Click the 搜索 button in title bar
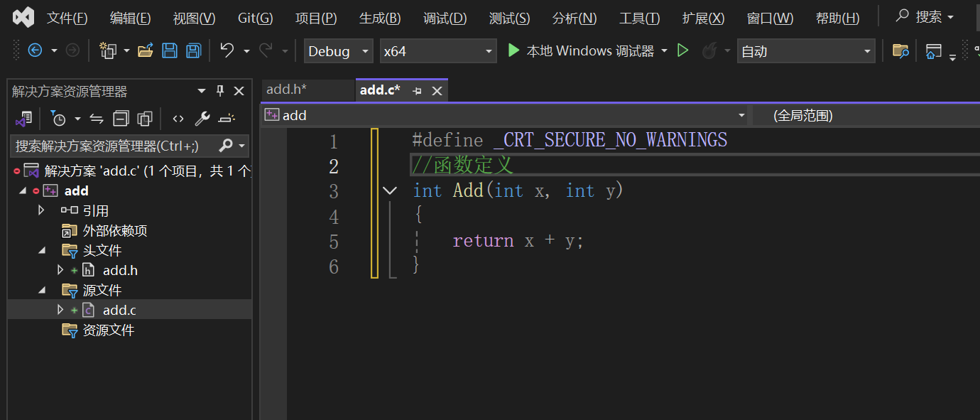The image size is (980, 420). (x=925, y=16)
